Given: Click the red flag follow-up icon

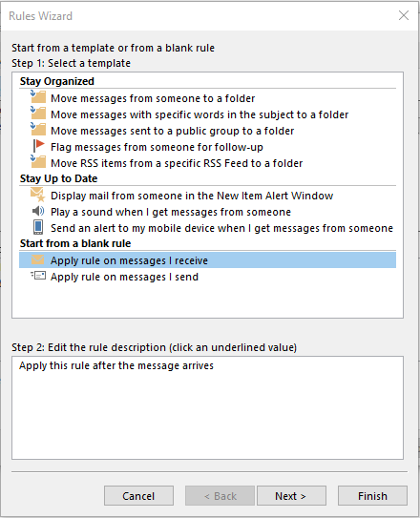Looking at the screenshot, I should 39,146.
